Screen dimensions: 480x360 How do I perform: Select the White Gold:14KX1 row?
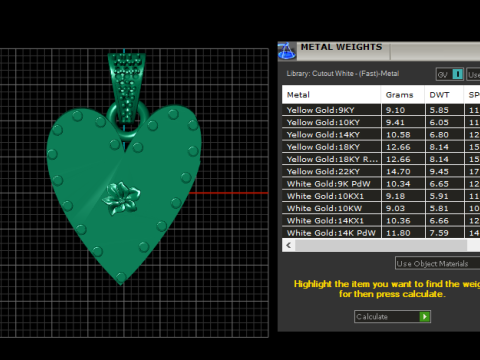click(381, 221)
